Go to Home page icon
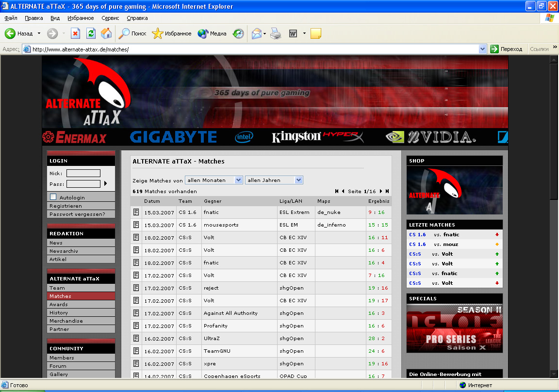 click(106, 33)
